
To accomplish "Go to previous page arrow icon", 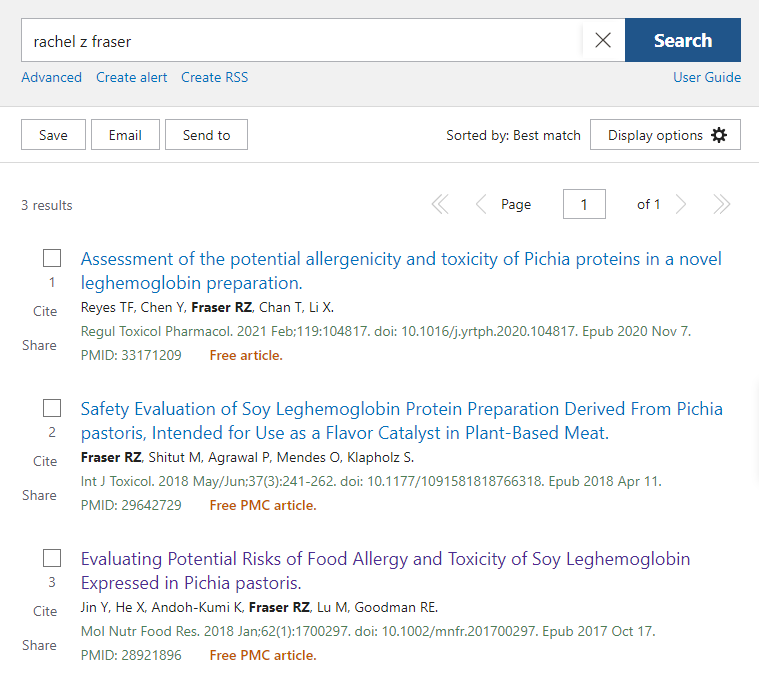I will click(481, 204).
